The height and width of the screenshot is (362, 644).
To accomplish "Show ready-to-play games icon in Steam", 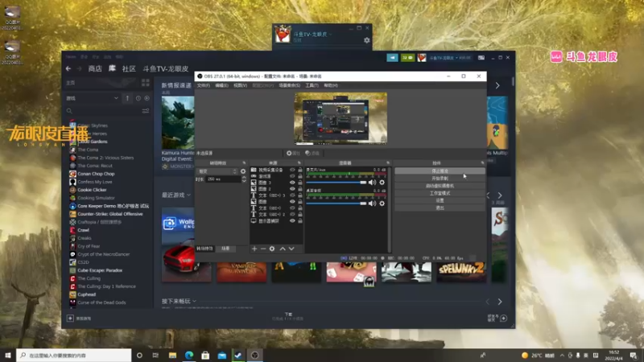I will (x=147, y=98).
